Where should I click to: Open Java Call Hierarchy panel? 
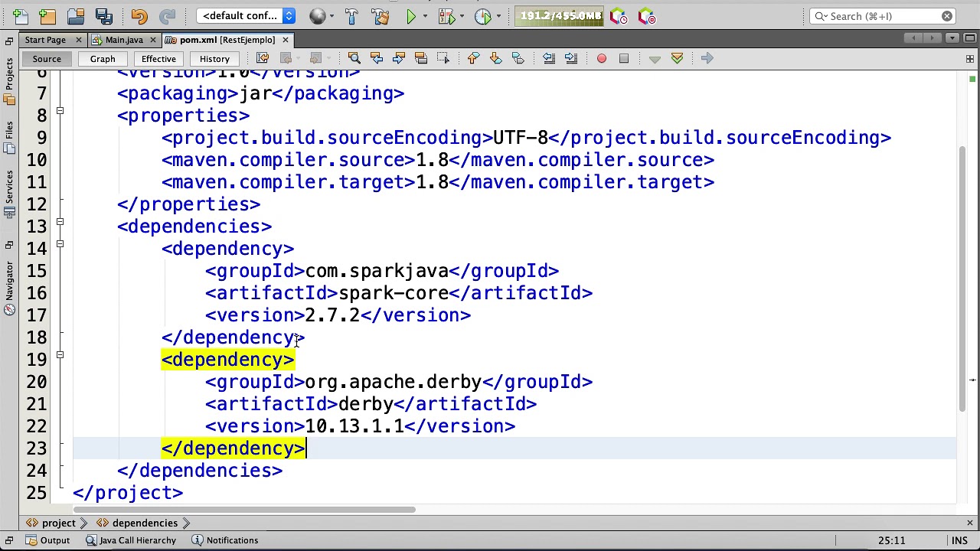[x=130, y=540]
